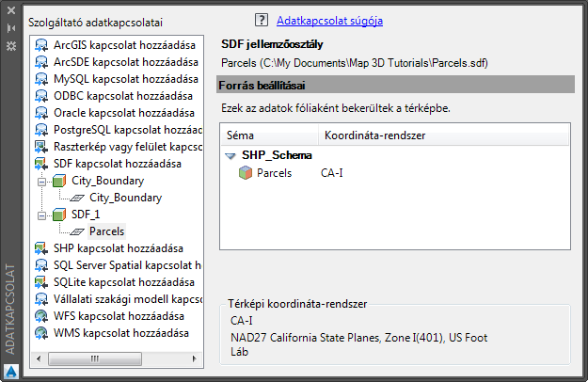This screenshot has width=588, height=382.
Task: Click the Séma column header
Action: pyautogui.click(x=241, y=135)
